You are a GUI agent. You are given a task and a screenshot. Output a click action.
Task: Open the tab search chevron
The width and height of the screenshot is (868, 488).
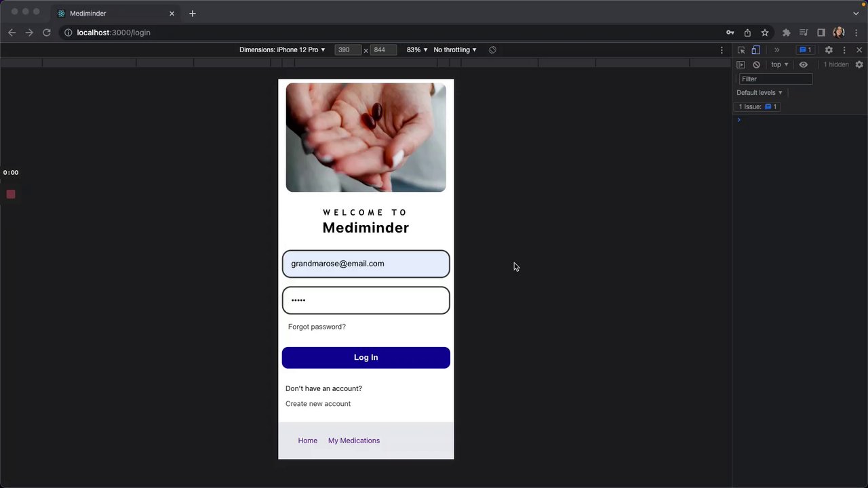click(x=856, y=14)
